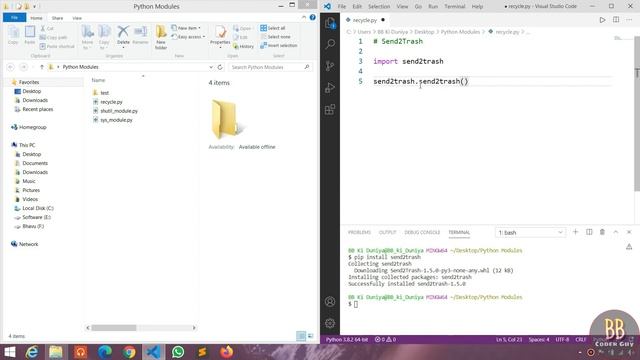Image resolution: width=640 pixels, height=360 pixels.
Task: Click Select all in the ribbon
Action: pos(273,28)
